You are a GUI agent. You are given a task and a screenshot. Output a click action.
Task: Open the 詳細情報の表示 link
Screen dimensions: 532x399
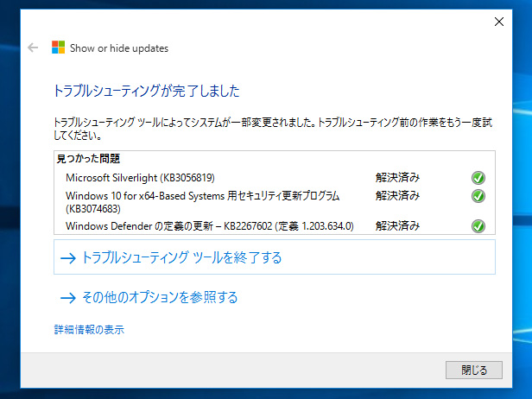(90, 329)
